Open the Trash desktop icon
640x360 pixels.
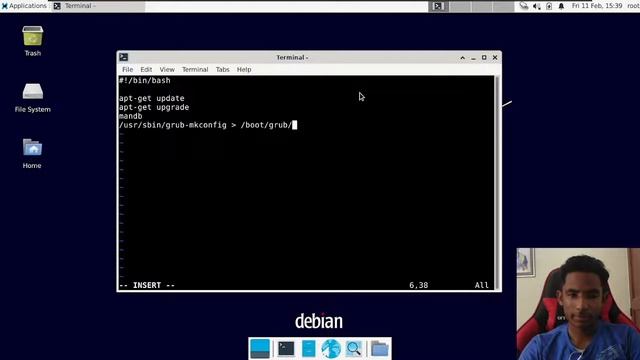[32, 40]
